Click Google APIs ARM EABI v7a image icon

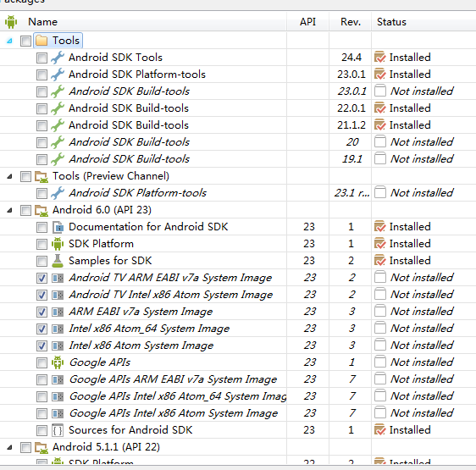pyautogui.click(x=58, y=379)
